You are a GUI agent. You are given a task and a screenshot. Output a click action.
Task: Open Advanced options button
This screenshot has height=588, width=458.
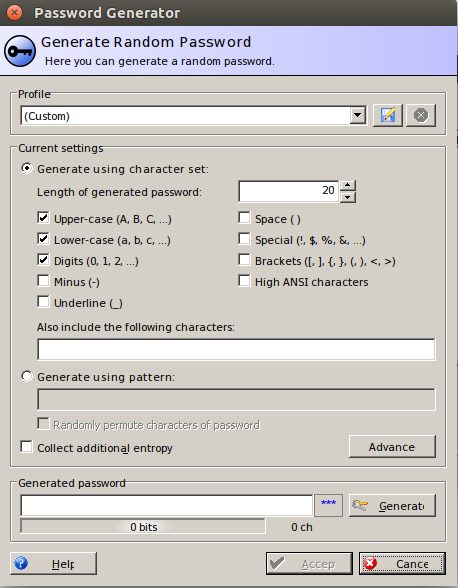[392, 446]
